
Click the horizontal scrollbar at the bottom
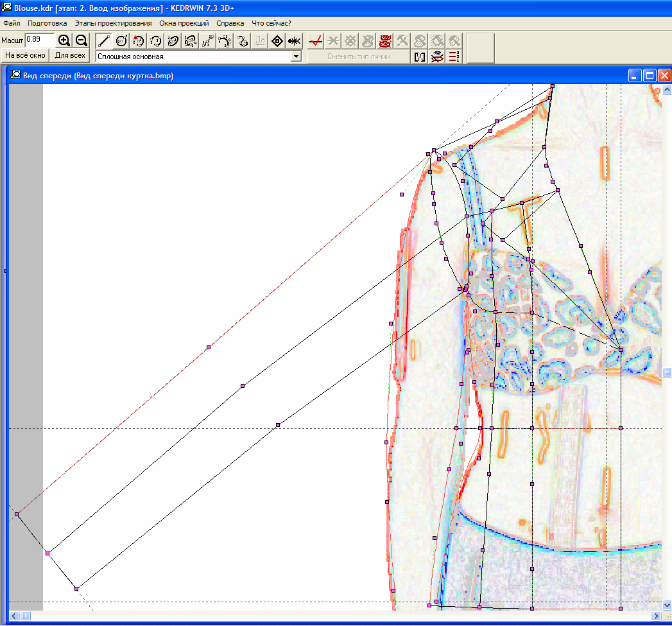click(334, 616)
